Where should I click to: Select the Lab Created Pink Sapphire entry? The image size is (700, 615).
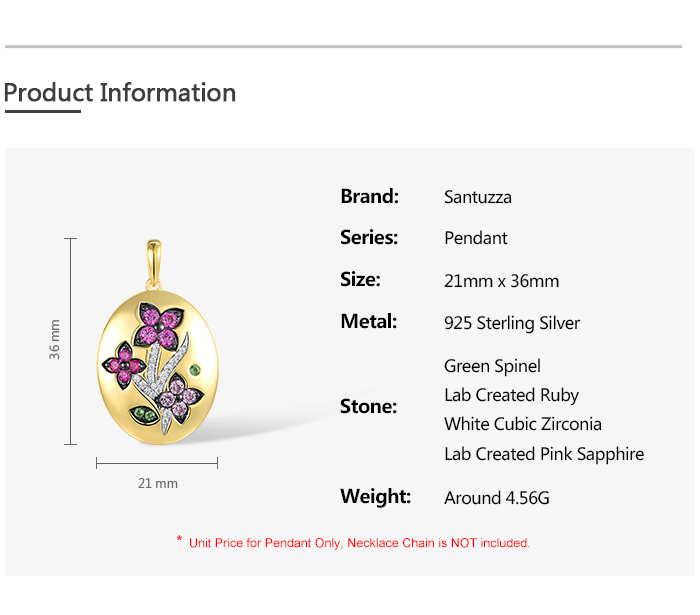(x=543, y=454)
